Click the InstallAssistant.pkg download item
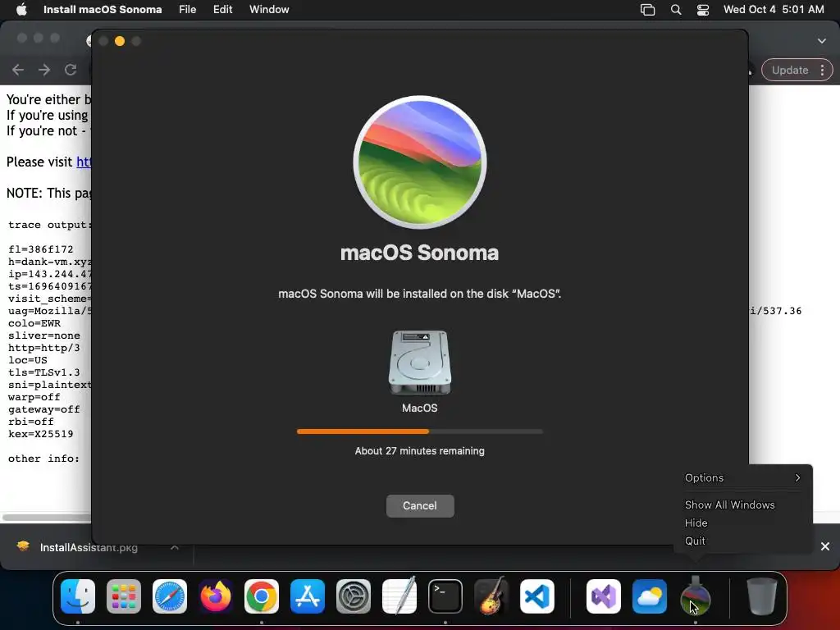Image resolution: width=840 pixels, height=630 pixels. [89, 547]
